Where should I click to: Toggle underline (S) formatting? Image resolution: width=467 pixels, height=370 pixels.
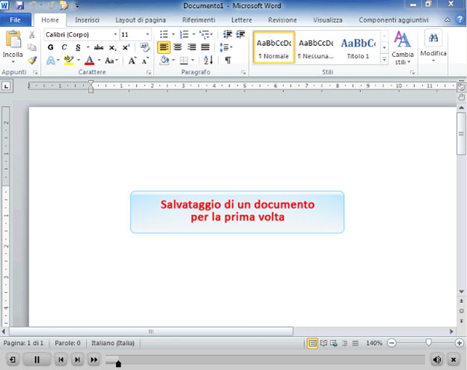point(78,47)
